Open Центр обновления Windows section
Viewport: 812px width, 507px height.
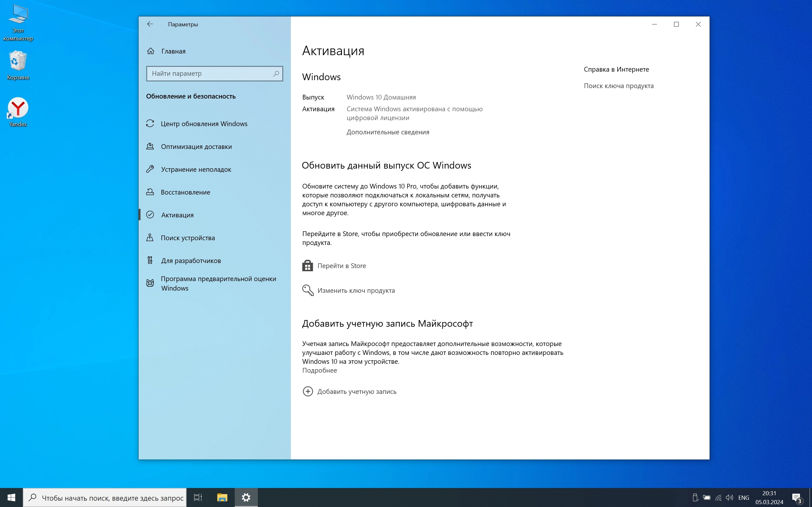click(x=204, y=124)
